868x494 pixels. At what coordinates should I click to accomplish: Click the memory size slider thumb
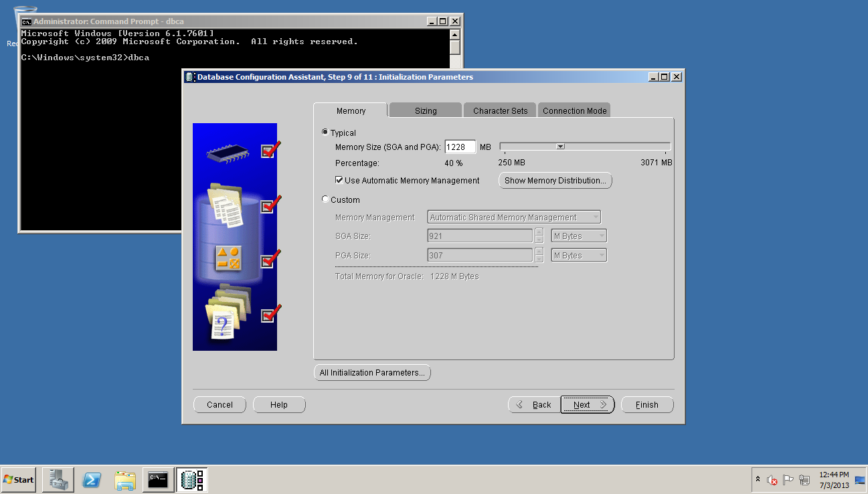click(x=561, y=147)
